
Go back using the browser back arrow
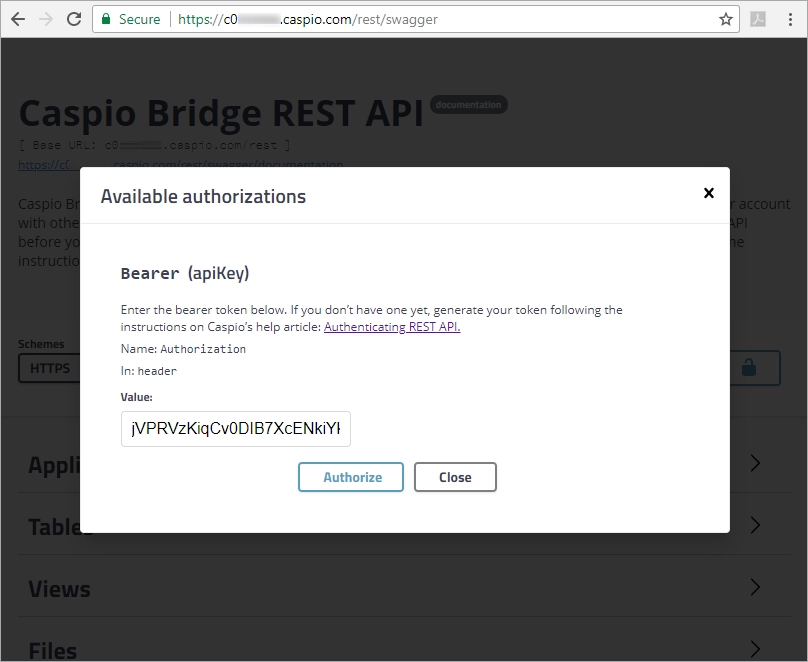18,20
